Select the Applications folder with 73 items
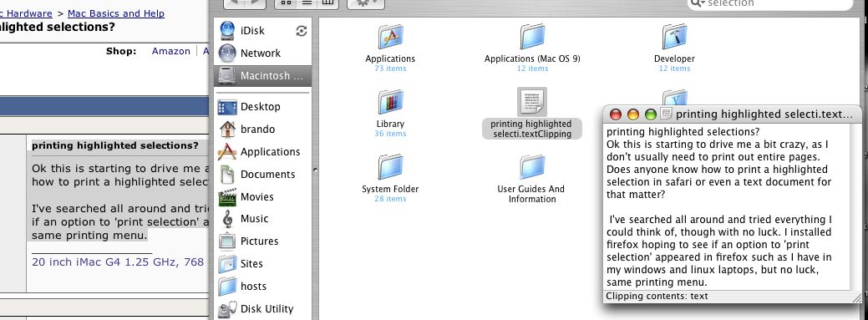 [390, 38]
